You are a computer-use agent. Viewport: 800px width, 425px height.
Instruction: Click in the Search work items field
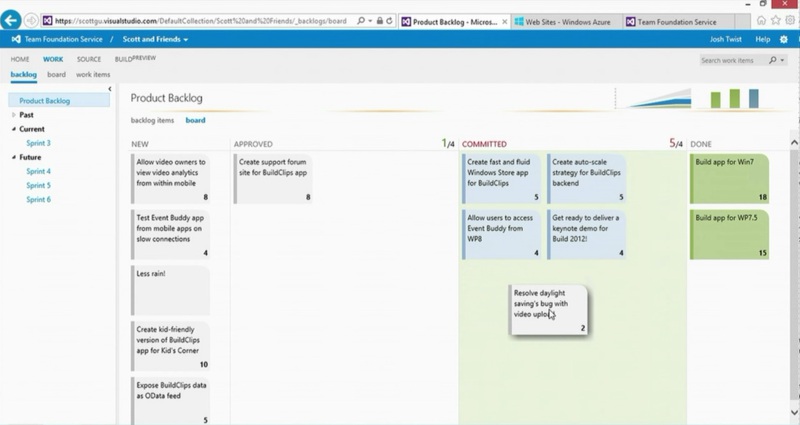(x=732, y=60)
